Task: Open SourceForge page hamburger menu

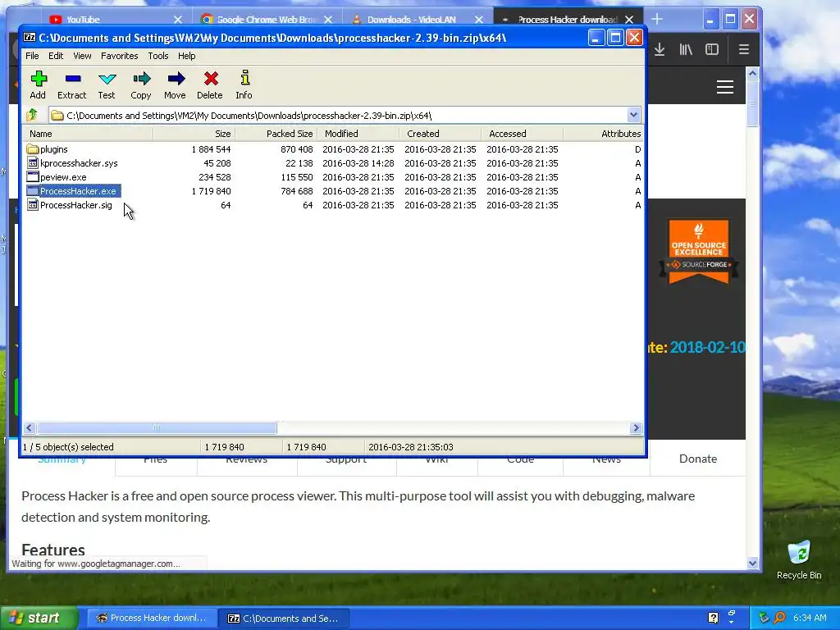Action: pyautogui.click(x=725, y=87)
